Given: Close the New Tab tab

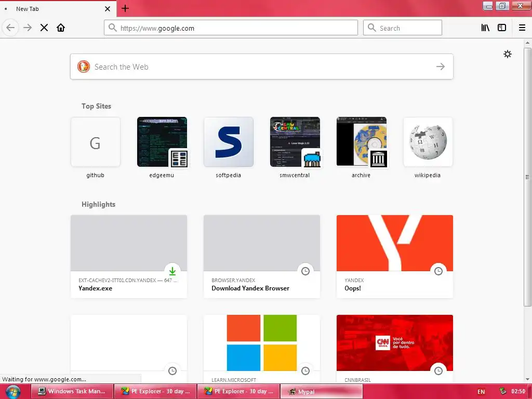Looking at the screenshot, I should [108, 9].
